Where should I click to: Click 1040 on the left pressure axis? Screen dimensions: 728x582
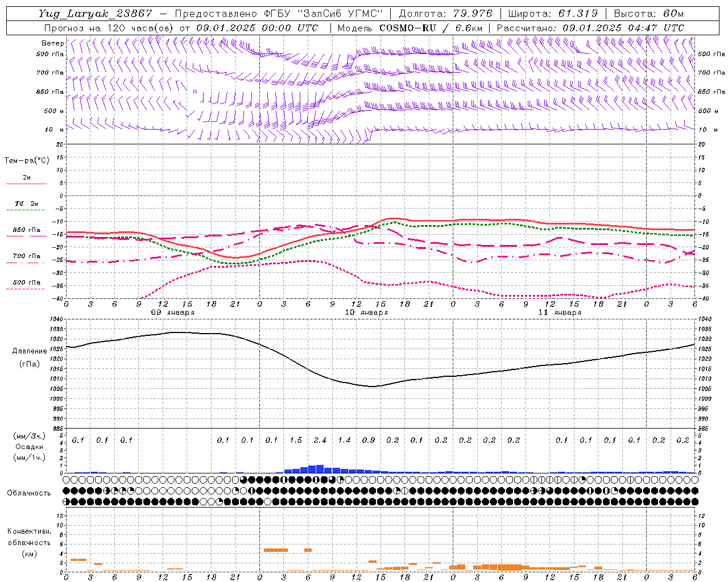58,319
